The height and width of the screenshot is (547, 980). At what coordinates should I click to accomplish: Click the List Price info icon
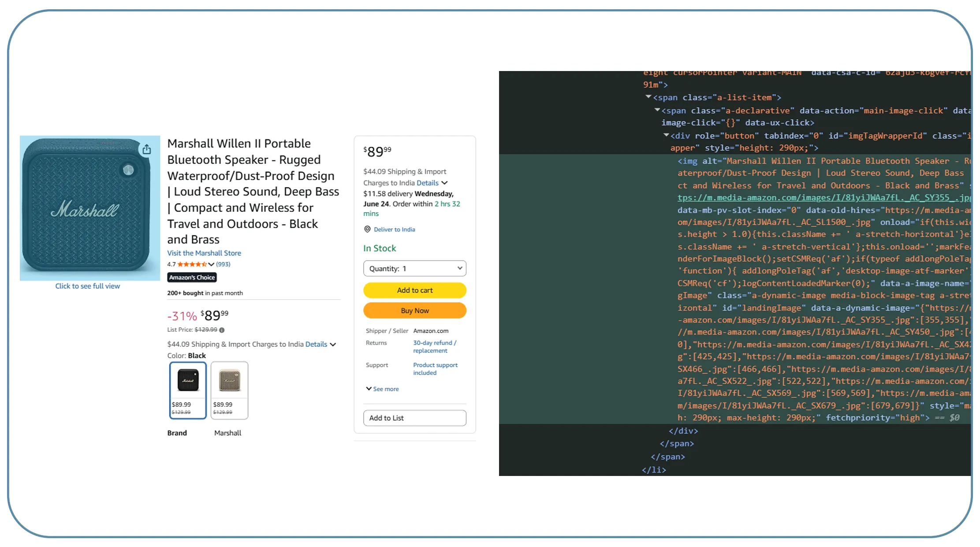[222, 330]
